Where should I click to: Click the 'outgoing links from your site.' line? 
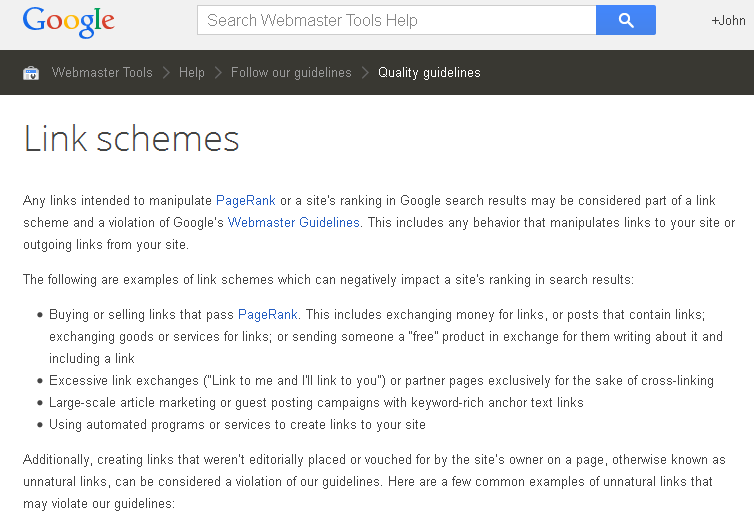[106, 245]
